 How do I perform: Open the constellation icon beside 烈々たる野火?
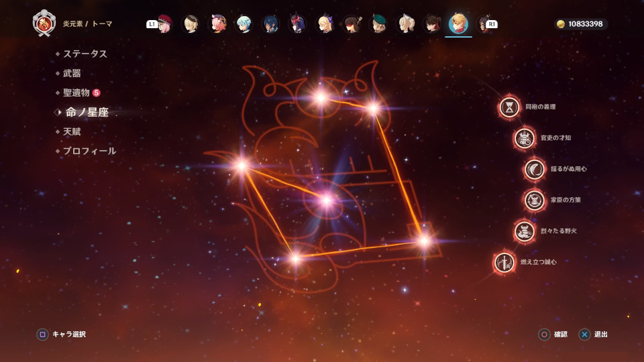click(525, 231)
